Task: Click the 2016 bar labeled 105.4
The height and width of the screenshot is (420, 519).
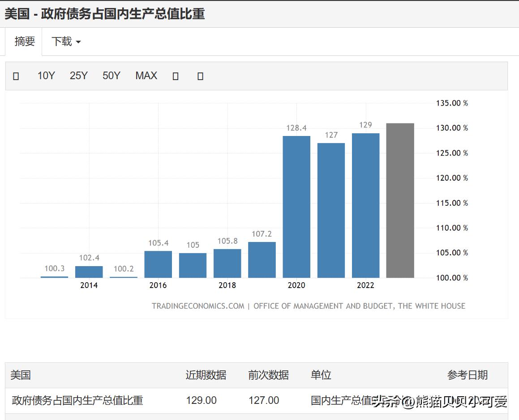Action: (x=158, y=264)
